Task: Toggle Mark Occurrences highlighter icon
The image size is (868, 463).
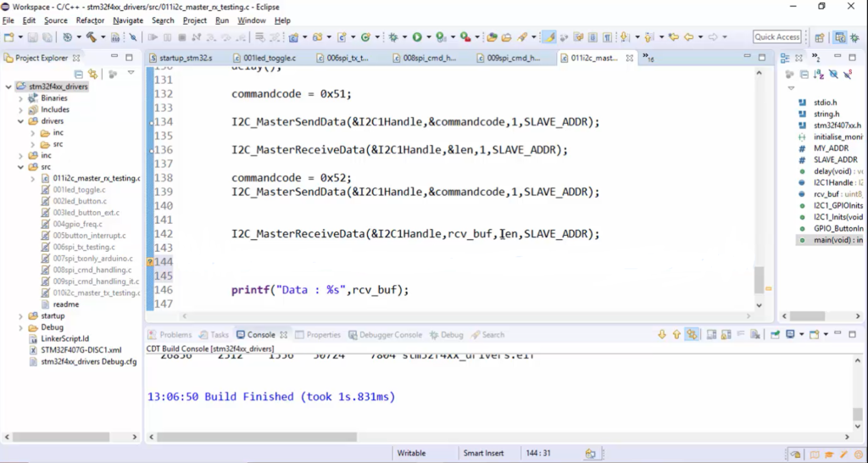Action: tap(549, 37)
